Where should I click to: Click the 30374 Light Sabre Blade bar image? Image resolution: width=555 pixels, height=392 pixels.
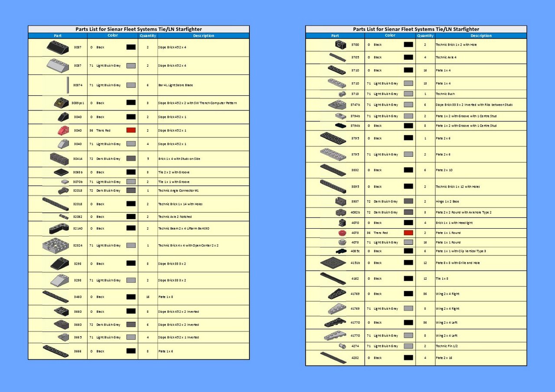click(x=68, y=85)
